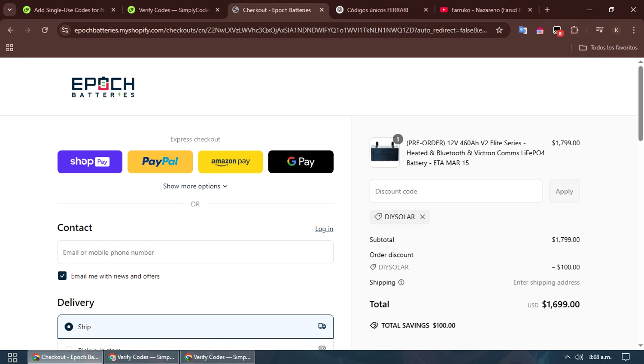Go back to the previous page
The height and width of the screenshot is (364, 644).
(11, 30)
